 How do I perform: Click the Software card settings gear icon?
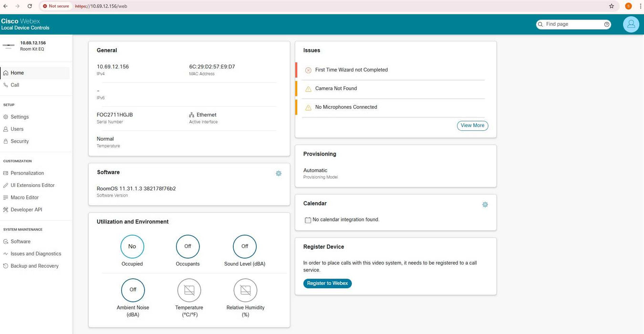[x=279, y=173]
